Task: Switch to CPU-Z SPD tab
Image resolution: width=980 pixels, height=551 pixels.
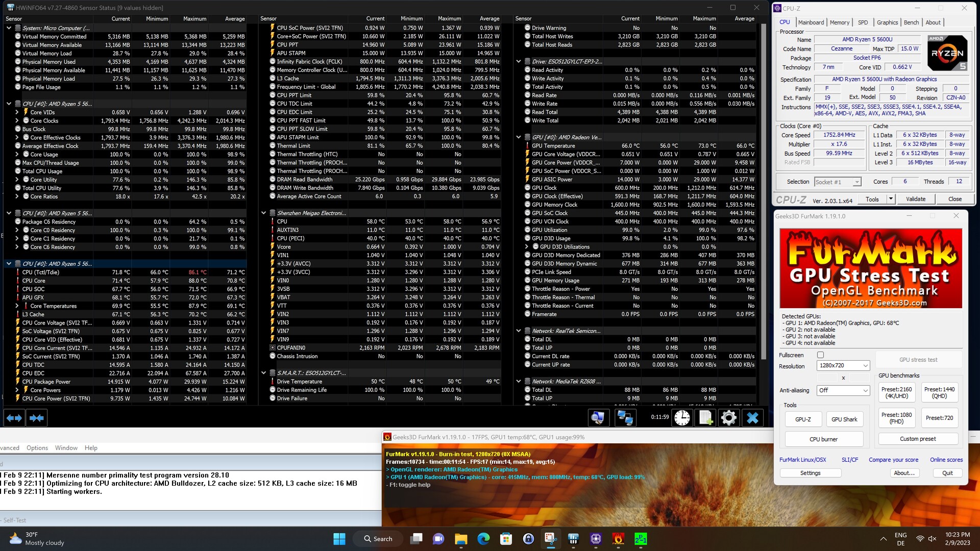Action: click(x=863, y=22)
